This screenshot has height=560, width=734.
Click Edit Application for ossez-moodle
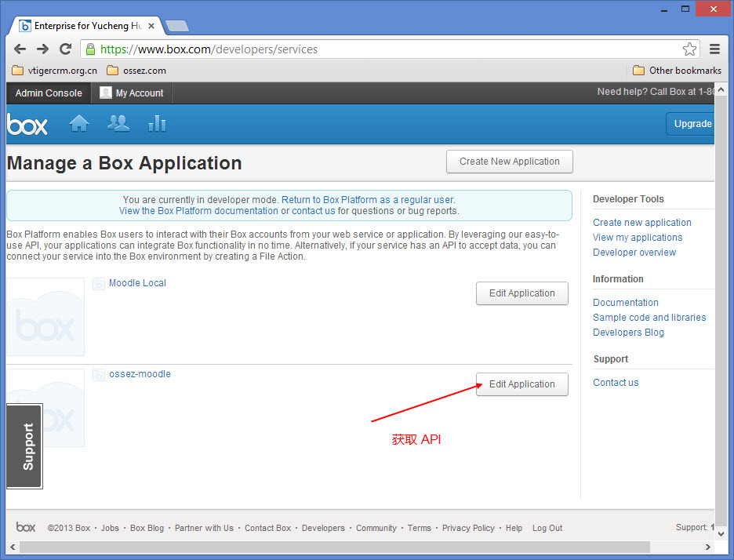click(522, 384)
